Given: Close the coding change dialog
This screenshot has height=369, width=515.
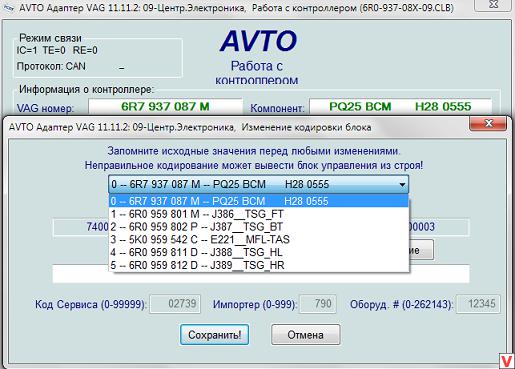Looking at the screenshot, I should [488, 123].
